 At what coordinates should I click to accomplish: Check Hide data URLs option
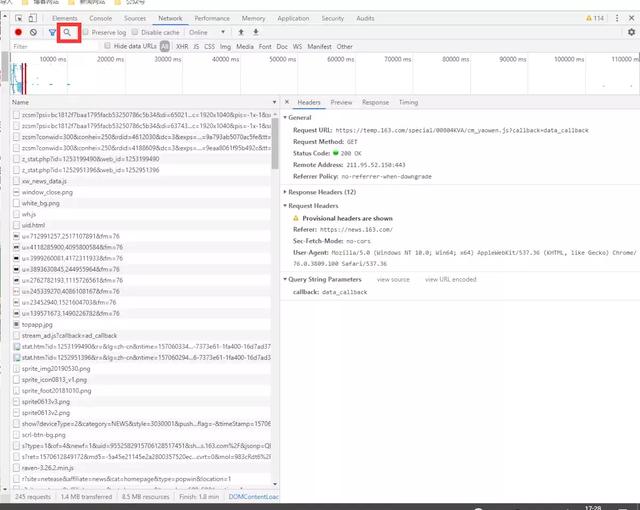point(107,46)
